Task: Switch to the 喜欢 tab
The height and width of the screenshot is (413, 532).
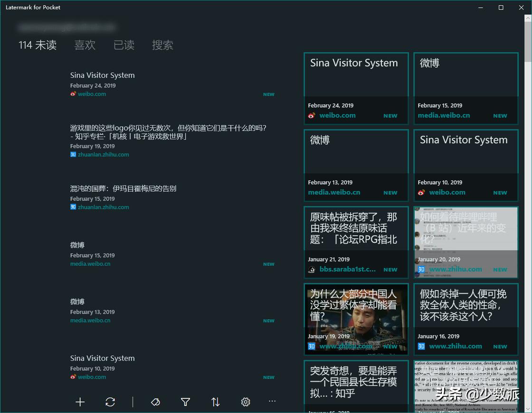Action: click(85, 45)
